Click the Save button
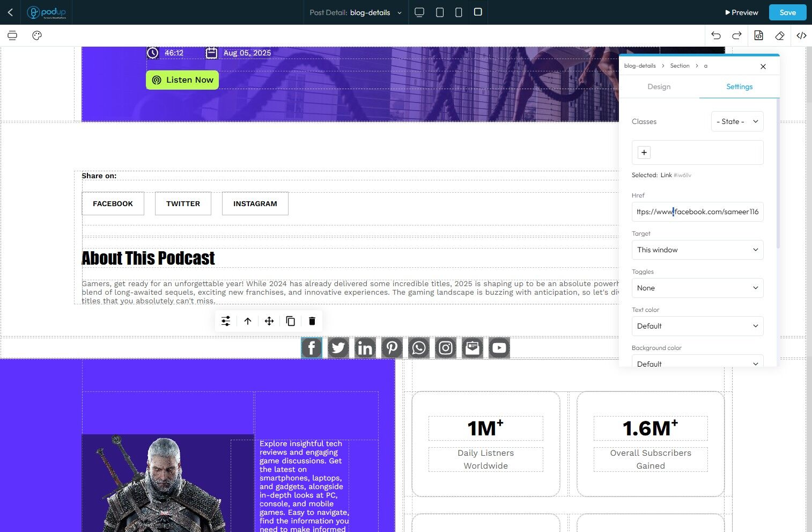 pos(788,12)
